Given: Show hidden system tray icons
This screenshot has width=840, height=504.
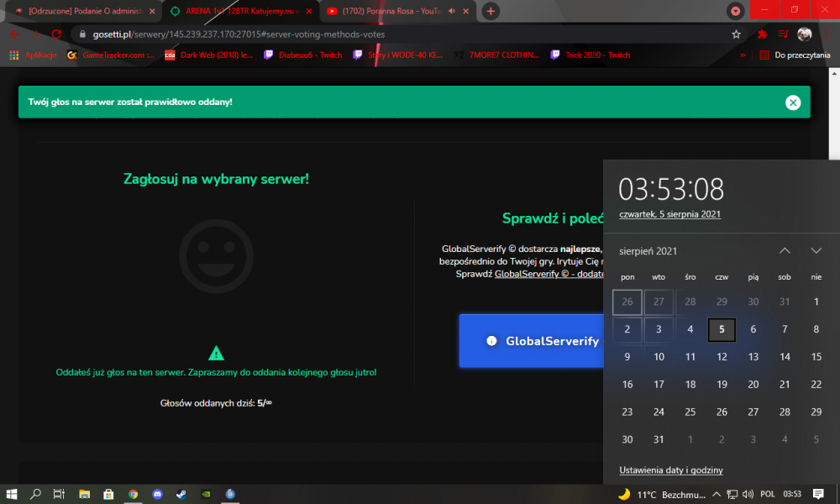Looking at the screenshot, I should [717, 494].
